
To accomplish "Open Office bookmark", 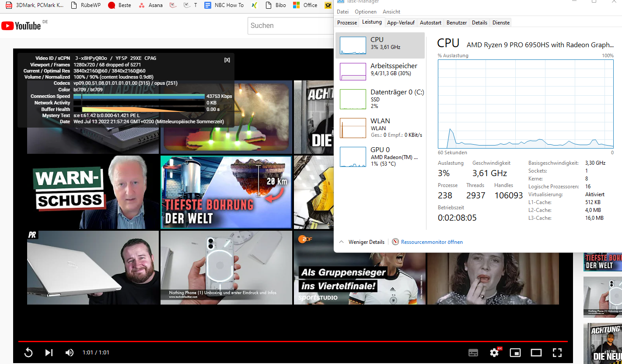I will pos(305,5).
